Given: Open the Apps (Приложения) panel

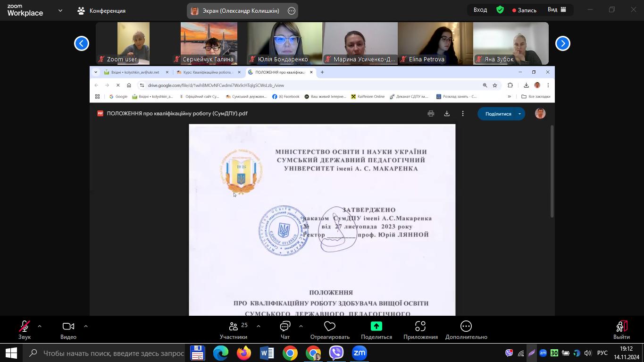Looking at the screenshot, I should coord(420,329).
